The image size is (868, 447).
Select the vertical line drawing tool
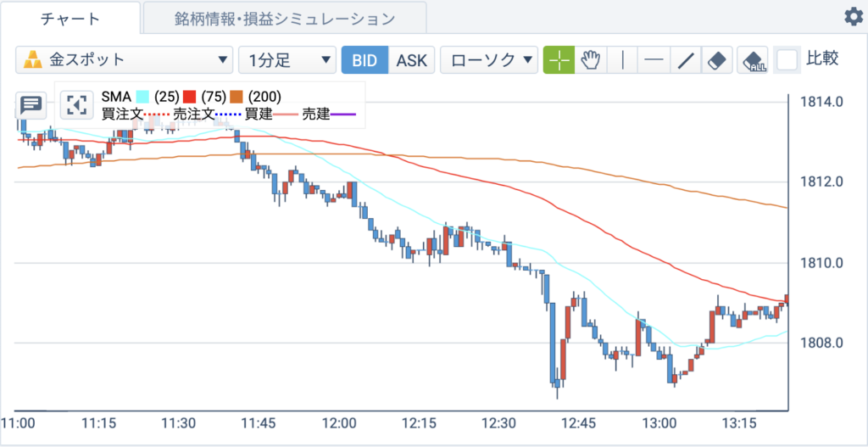point(623,60)
